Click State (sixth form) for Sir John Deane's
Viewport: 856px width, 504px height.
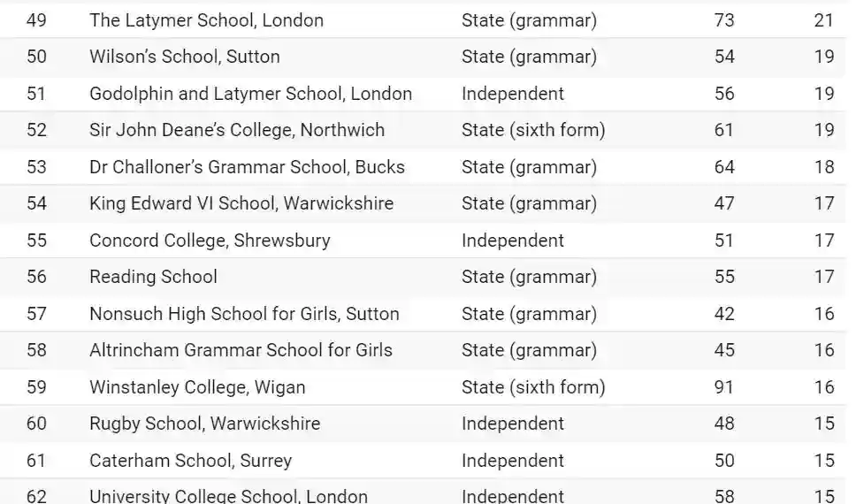[533, 130]
